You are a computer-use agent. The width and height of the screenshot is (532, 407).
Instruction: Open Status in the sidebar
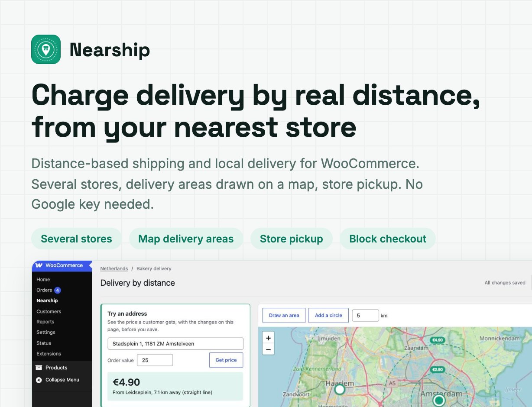pos(44,343)
